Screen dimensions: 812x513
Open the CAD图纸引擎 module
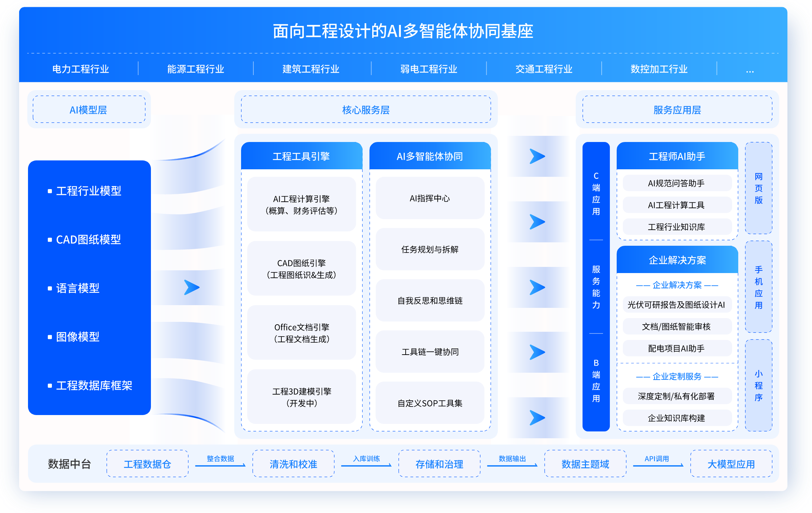(302, 269)
